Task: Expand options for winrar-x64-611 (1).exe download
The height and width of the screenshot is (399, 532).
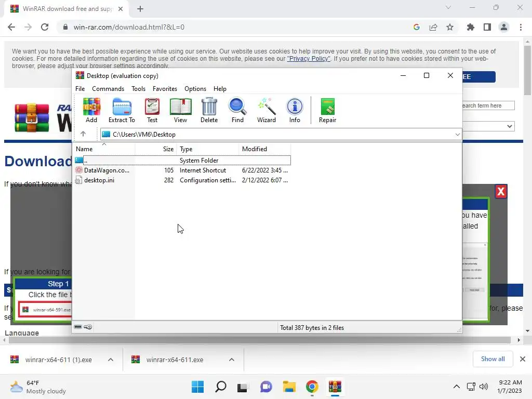Action: point(111,360)
